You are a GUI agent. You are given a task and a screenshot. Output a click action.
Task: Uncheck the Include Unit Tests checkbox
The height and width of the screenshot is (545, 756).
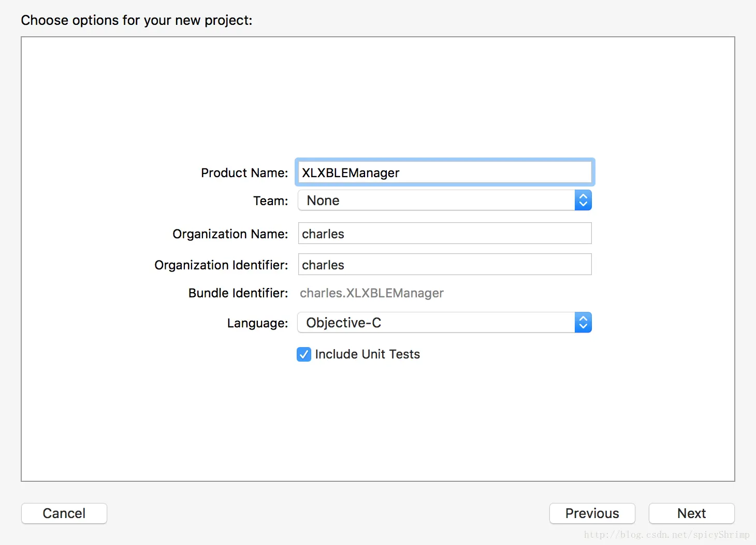(x=304, y=354)
